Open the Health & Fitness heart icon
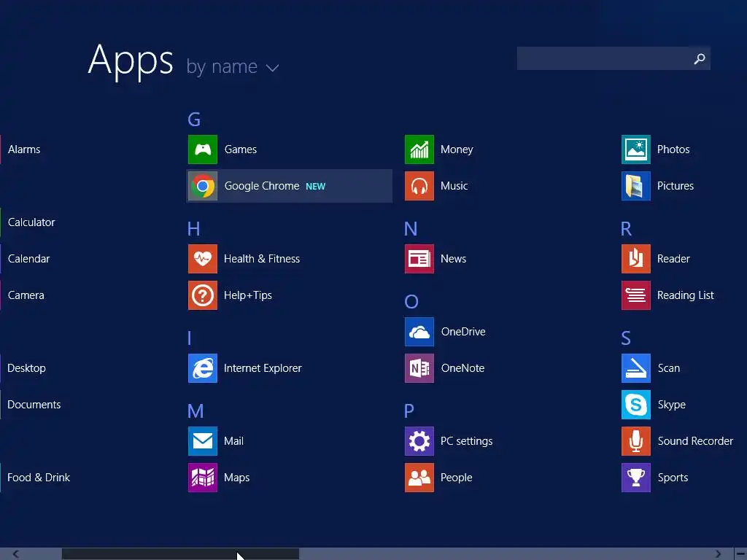 click(x=203, y=259)
